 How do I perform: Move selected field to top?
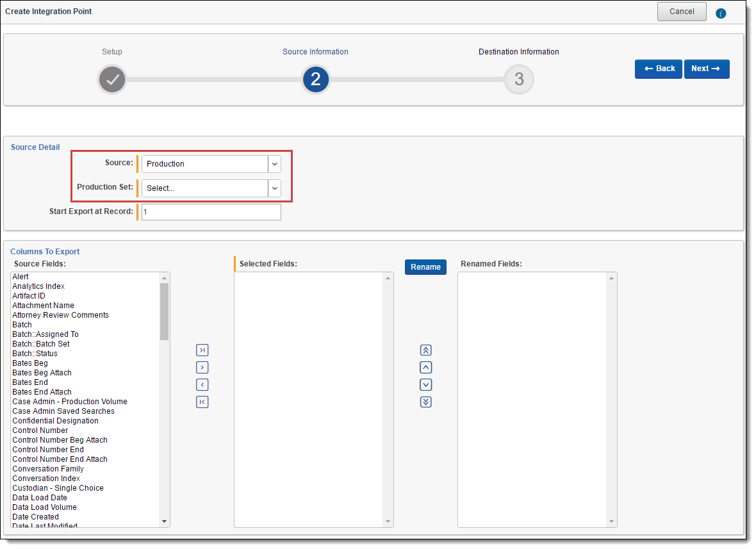(426, 350)
